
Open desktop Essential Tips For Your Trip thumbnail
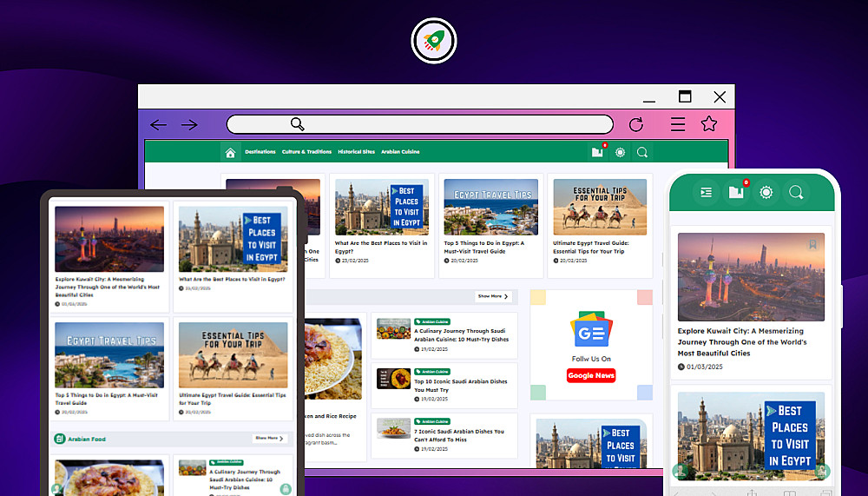click(x=600, y=207)
